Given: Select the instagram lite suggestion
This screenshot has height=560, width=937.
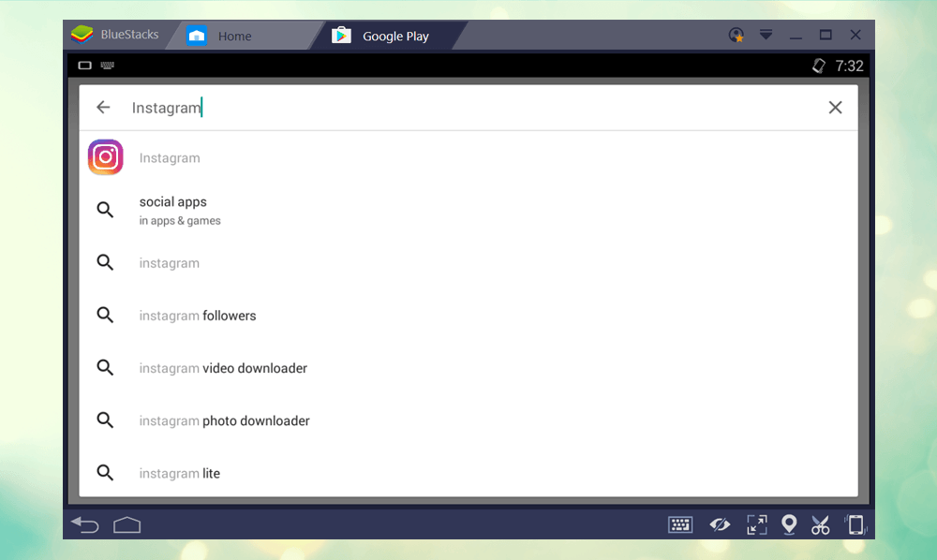Looking at the screenshot, I should point(179,473).
